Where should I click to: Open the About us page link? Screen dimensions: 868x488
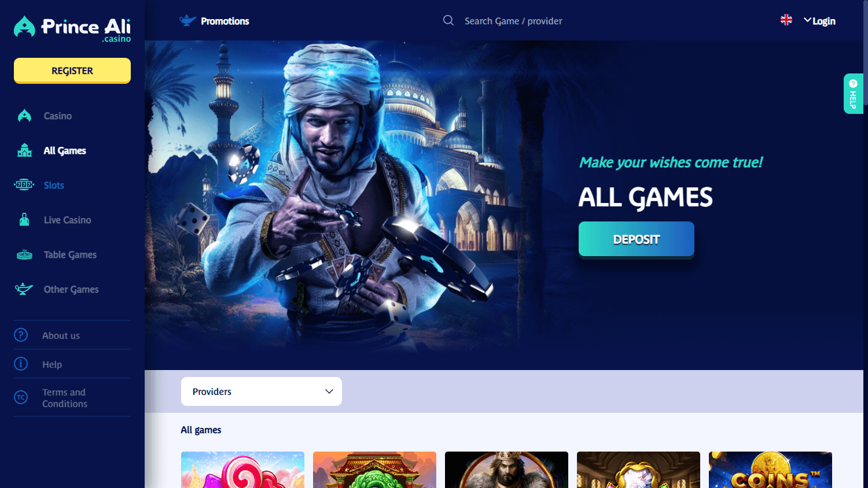(61, 335)
